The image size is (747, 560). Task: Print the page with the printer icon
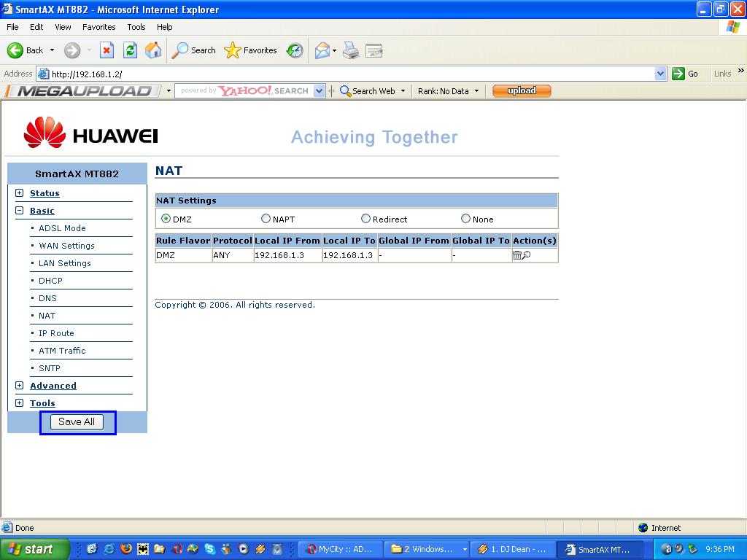point(351,50)
